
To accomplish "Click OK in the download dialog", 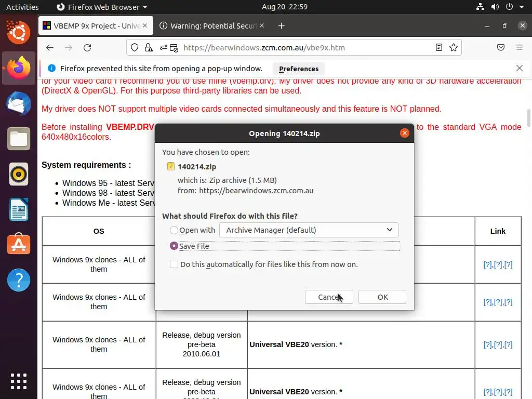I will pyautogui.click(x=382, y=297).
